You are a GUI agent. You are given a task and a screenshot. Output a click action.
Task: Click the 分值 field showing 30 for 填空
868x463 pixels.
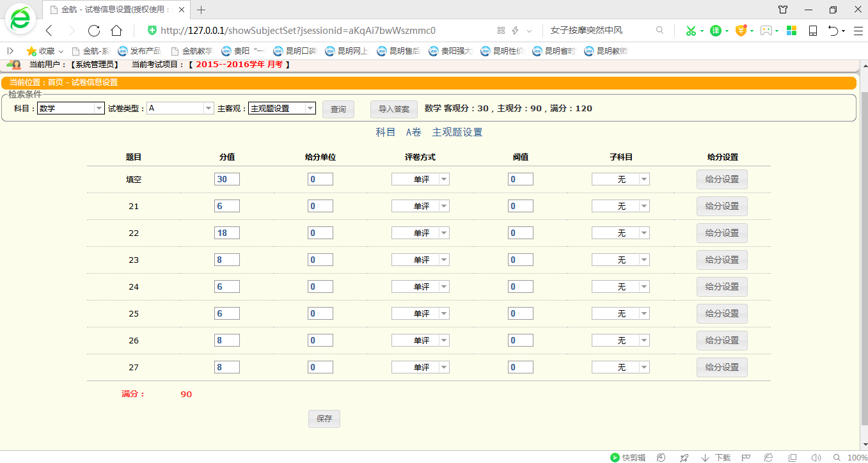[227, 180]
